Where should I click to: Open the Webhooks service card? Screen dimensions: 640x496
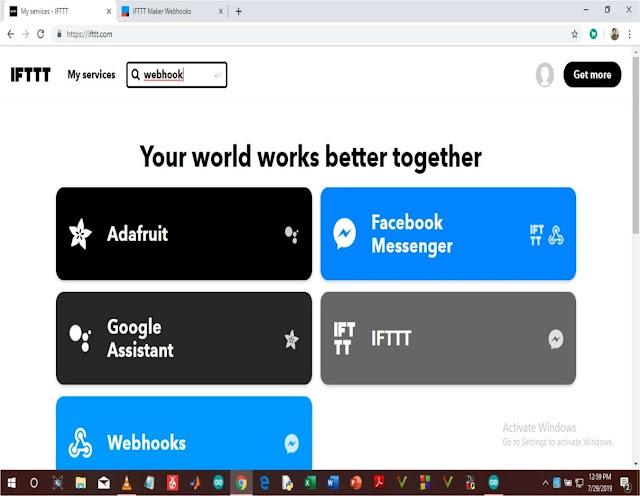point(184,433)
